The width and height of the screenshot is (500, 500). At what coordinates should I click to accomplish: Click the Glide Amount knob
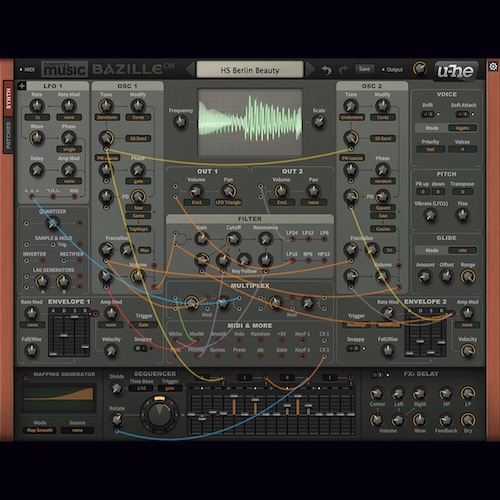click(x=425, y=276)
